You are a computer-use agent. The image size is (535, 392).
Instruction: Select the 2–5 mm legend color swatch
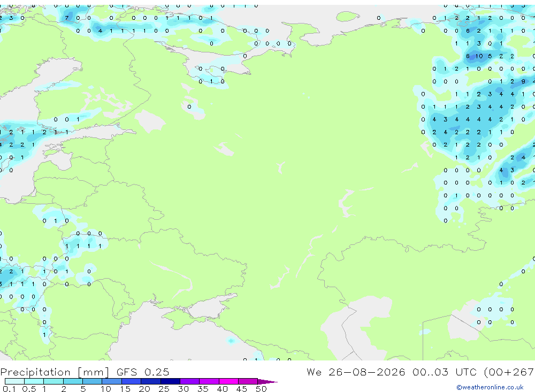tap(73, 381)
